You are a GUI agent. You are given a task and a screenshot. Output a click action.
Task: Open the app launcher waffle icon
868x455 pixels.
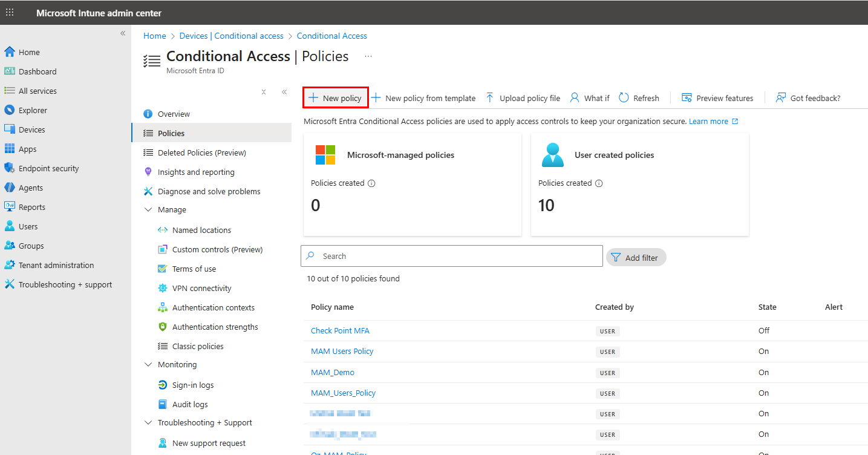pyautogui.click(x=10, y=13)
